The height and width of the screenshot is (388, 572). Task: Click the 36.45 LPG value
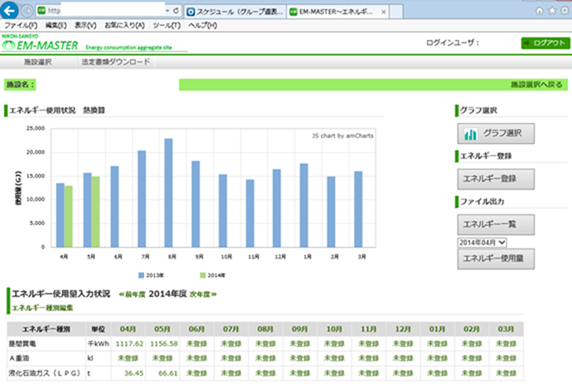pyautogui.click(x=134, y=373)
